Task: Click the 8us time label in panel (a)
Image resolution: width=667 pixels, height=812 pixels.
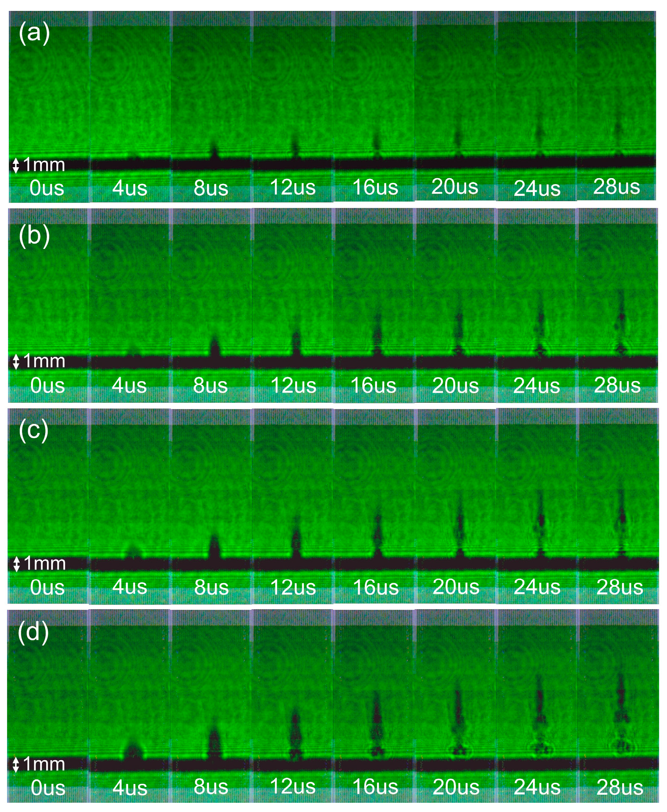Action: (x=211, y=188)
